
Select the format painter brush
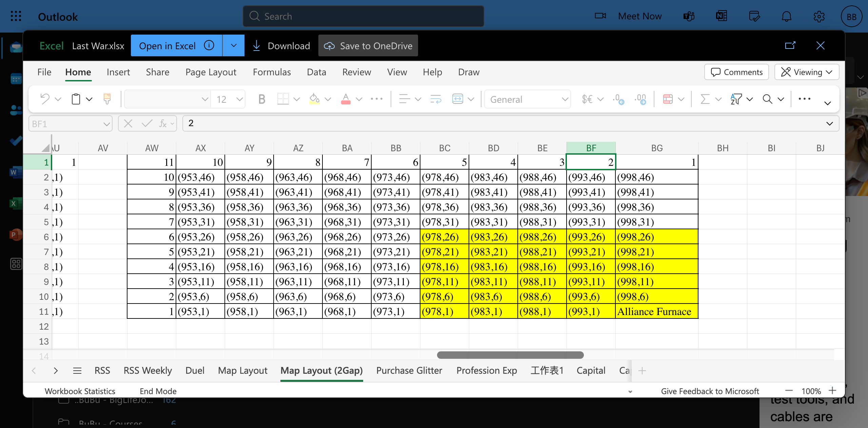point(107,99)
